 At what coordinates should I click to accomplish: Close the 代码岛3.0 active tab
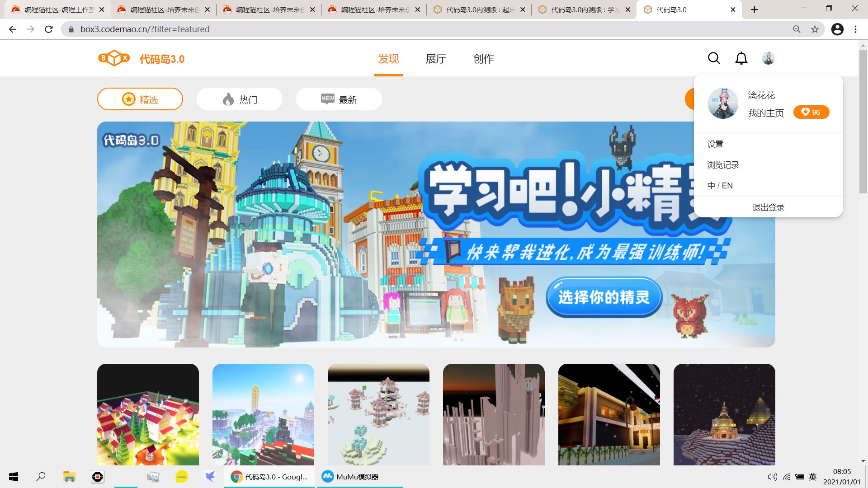click(x=733, y=9)
